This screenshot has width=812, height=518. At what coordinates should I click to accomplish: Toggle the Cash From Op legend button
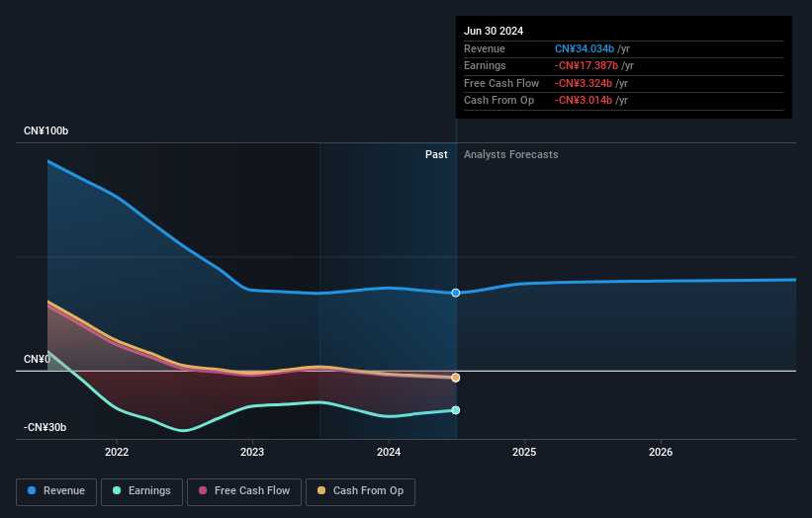pos(360,491)
